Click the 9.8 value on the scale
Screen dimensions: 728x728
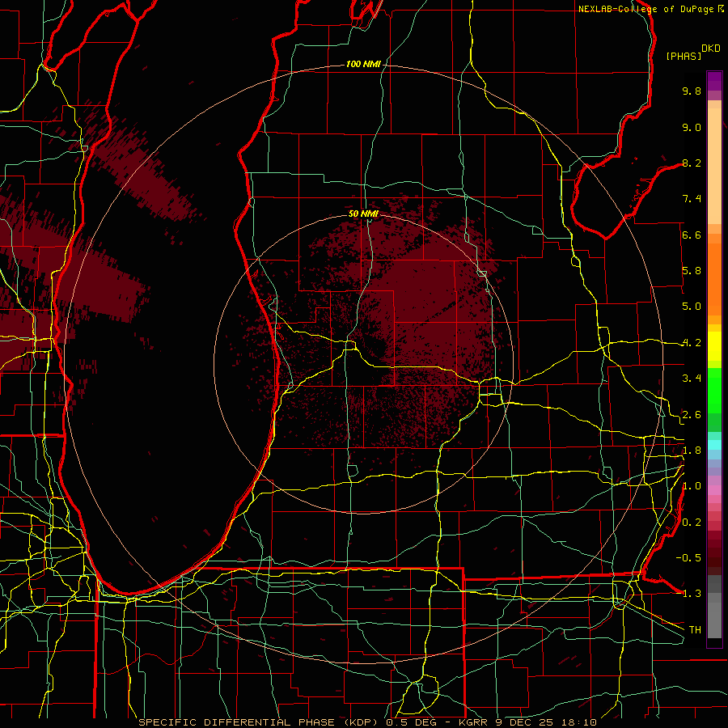692,91
